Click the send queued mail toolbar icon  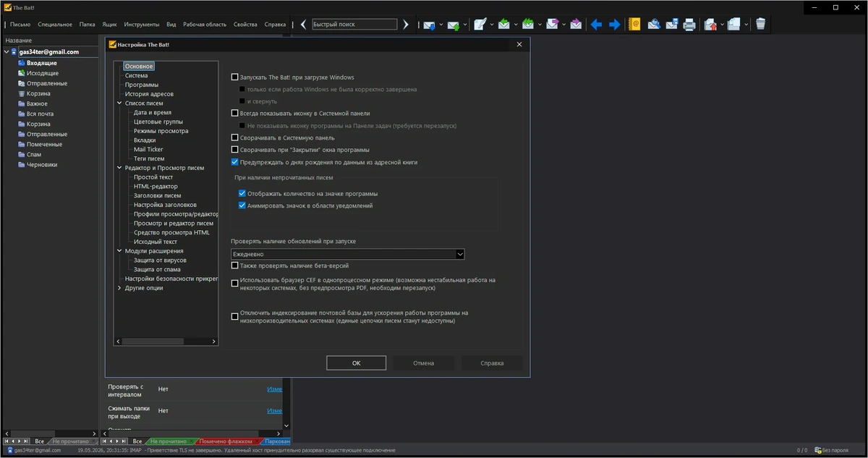[x=454, y=25]
